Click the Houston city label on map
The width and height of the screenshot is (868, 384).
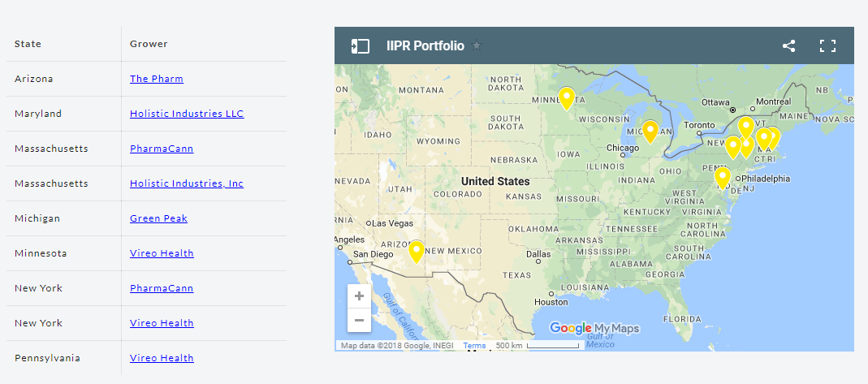[551, 302]
